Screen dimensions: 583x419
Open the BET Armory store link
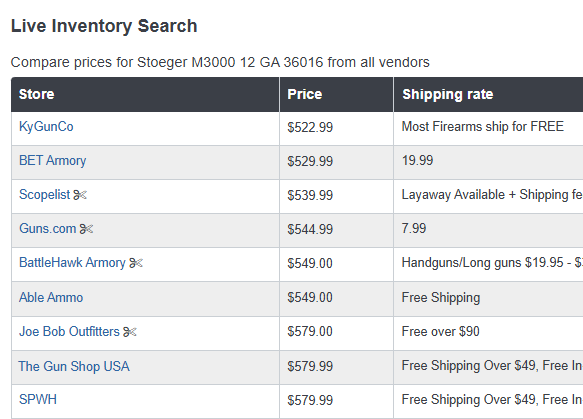(52, 161)
